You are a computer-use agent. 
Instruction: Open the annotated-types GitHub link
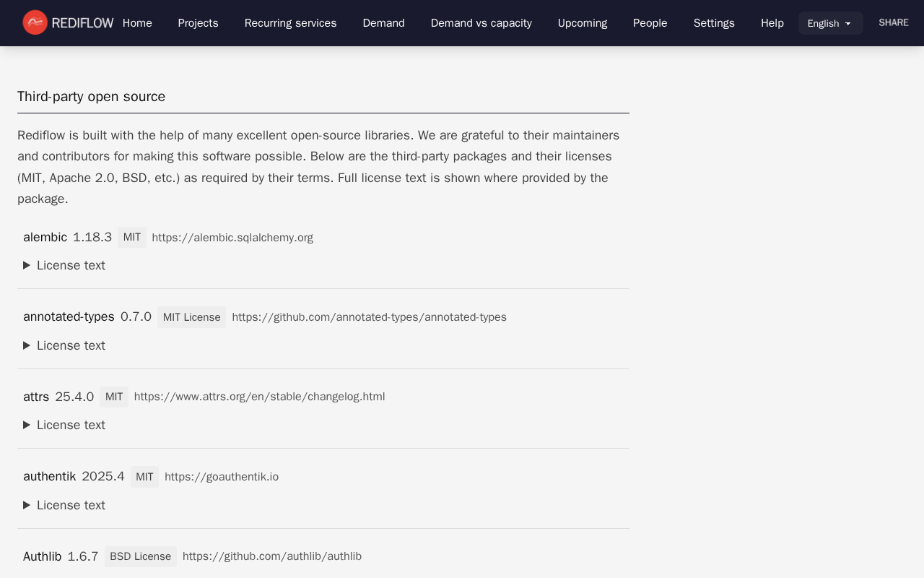(x=369, y=316)
